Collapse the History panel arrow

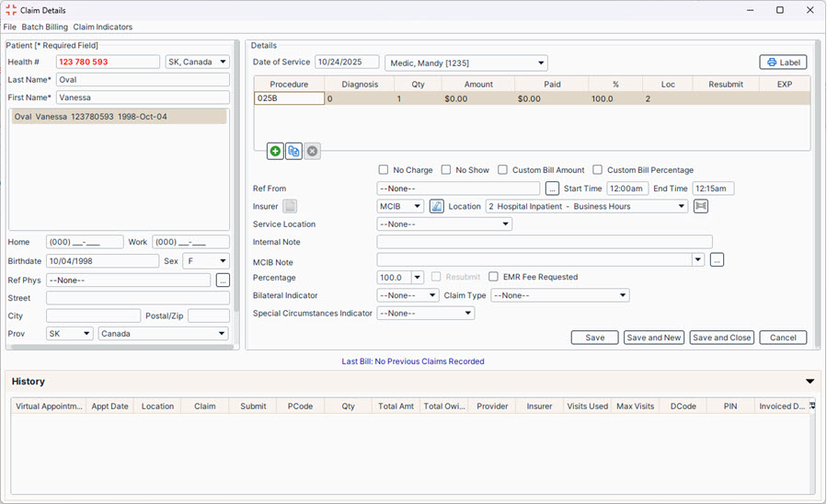(810, 382)
